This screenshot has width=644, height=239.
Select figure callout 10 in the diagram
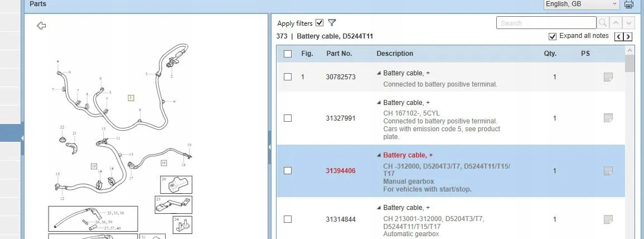pos(94,166)
